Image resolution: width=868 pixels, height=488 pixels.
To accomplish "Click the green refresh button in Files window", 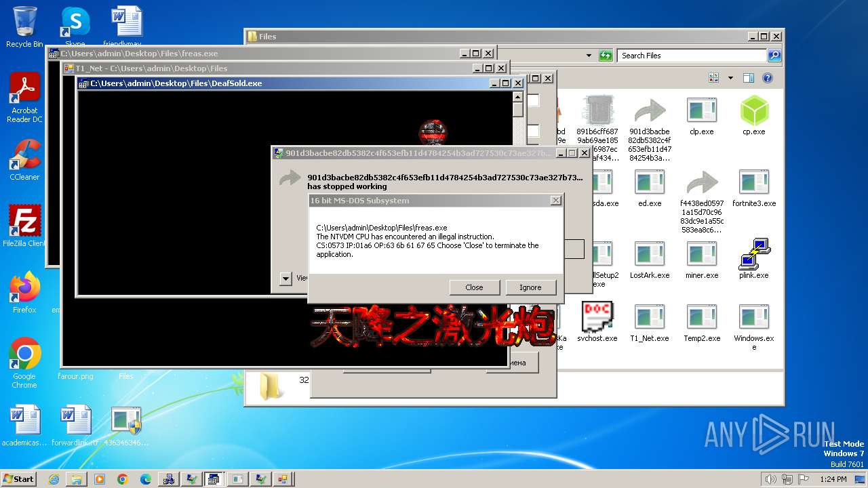I will coord(606,56).
